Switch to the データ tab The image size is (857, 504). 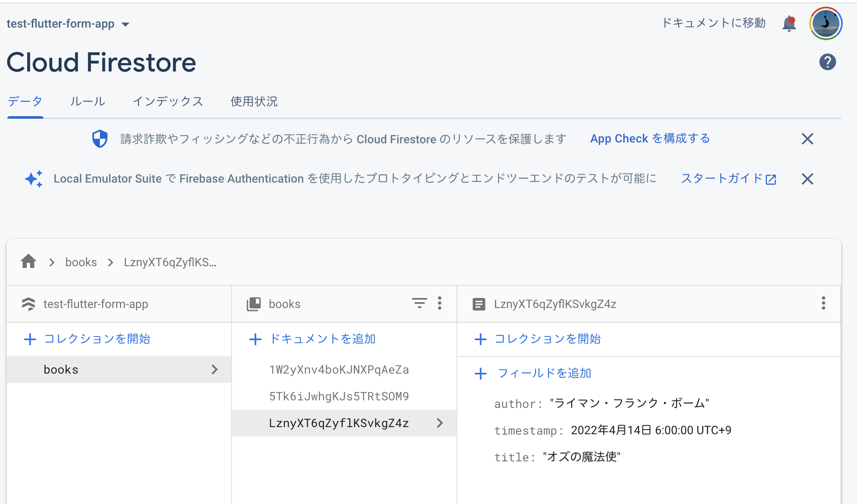coord(25,101)
